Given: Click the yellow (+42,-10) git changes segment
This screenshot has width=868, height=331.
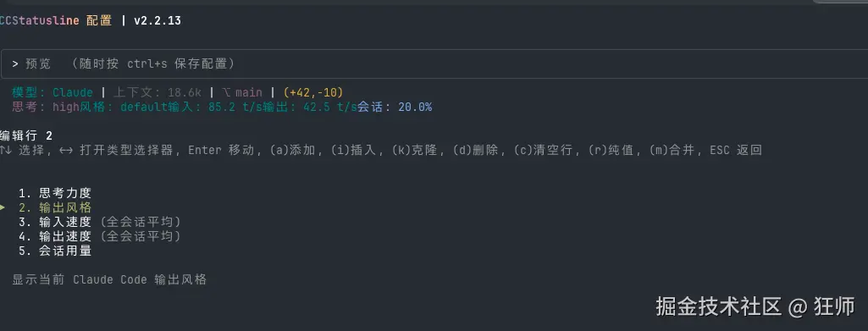Looking at the screenshot, I should point(312,92).
